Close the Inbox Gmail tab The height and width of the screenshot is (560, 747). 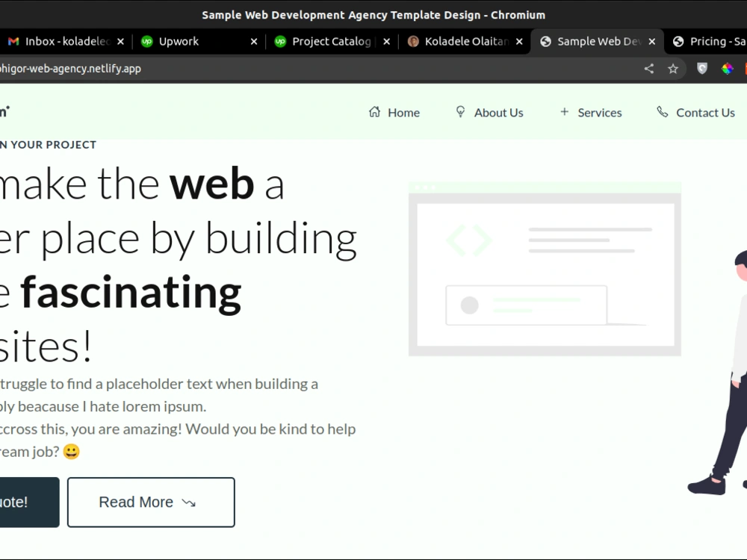[120, 42]
